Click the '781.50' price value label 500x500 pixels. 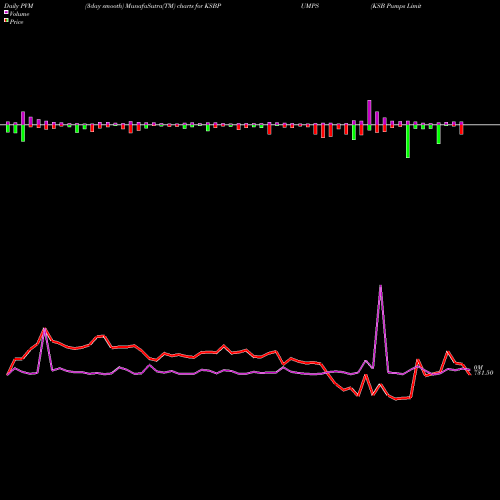click(x=484, y=373)
